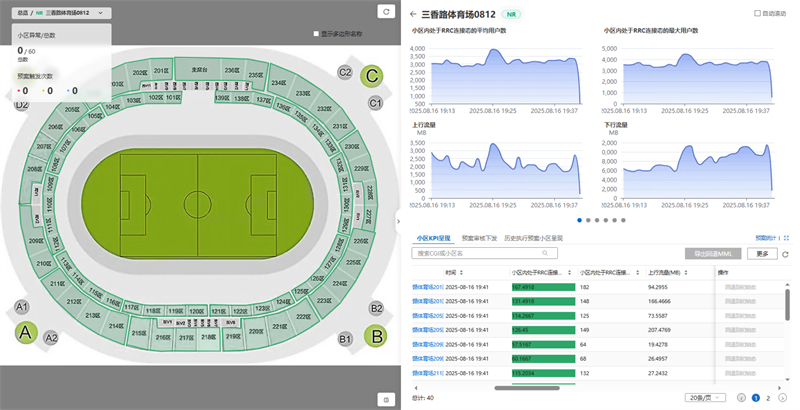Viewport: 800px width, 410px height.
Task: Open the 预案统计 link
Action: [765, 238]
